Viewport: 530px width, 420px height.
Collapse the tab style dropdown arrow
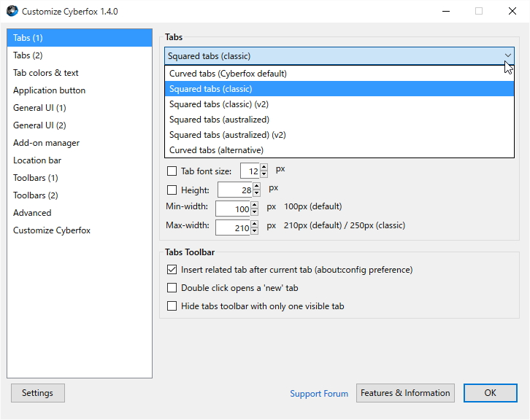pos(507,56)
